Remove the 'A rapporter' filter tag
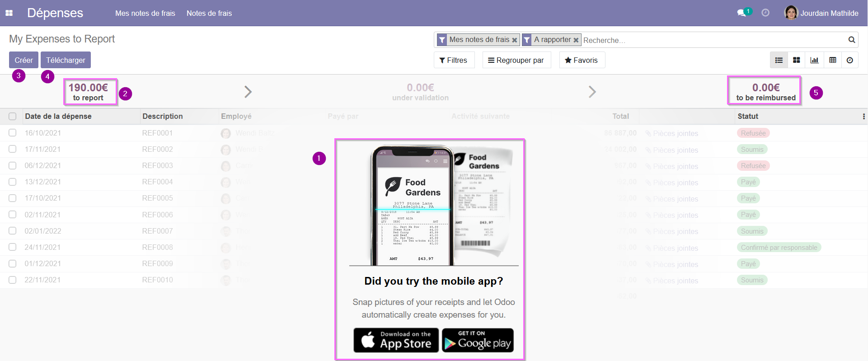Viewport: 868px width, 361px height. [576, 40]
